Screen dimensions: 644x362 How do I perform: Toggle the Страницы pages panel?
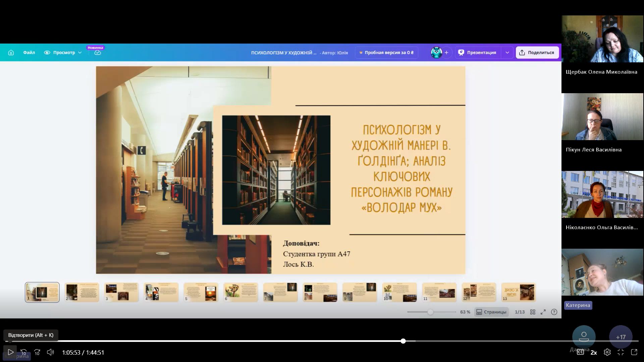(491, 312)
